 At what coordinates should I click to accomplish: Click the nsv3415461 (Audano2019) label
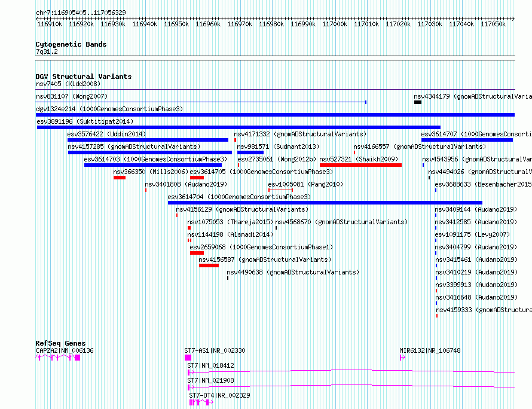tap(476, 260)
